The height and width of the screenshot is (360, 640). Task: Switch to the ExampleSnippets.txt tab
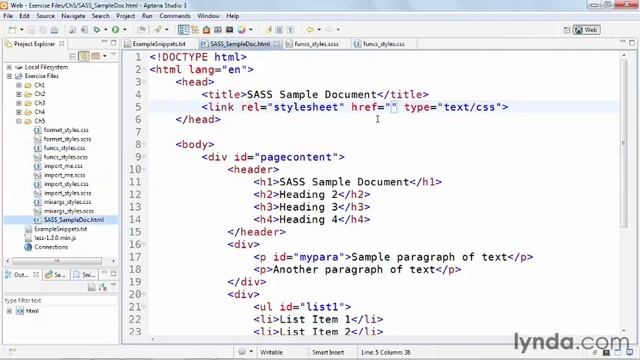(159, 44)
